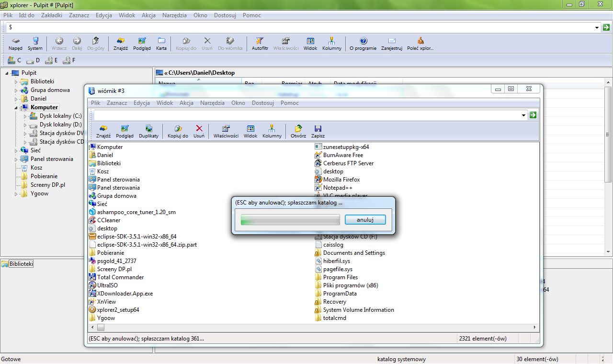
Task: Click the Napęd drive icon in main toolbar
Action: (15, 44)
